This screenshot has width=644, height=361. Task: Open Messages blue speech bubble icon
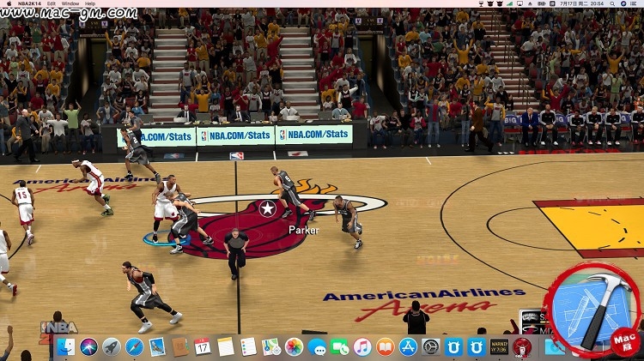point(317,347)
